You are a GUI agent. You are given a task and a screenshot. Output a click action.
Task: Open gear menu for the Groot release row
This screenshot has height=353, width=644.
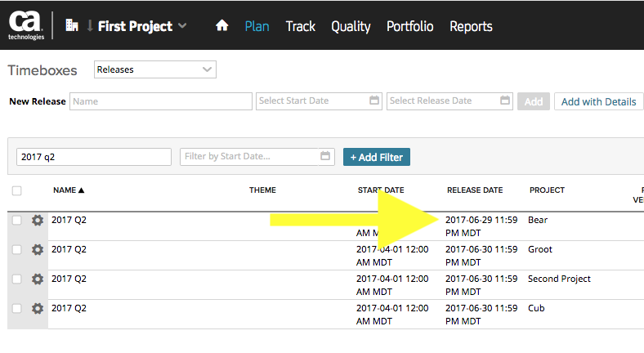[38, 250]
